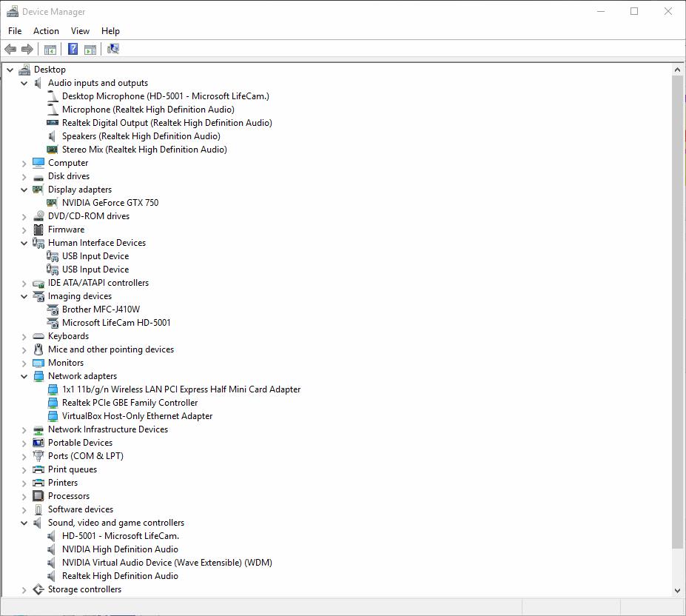The height and width of the screenshot is (616, 686).
Task: Maximize the Device Manager window
Action: (634, 11)
